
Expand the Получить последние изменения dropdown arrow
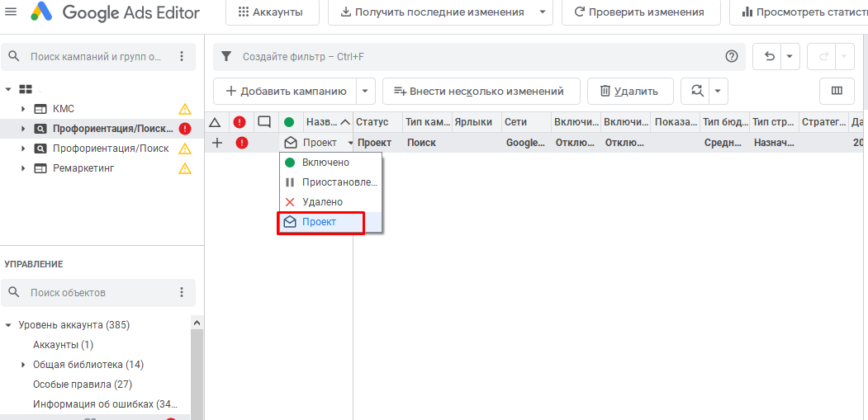[x=543, y=12]
